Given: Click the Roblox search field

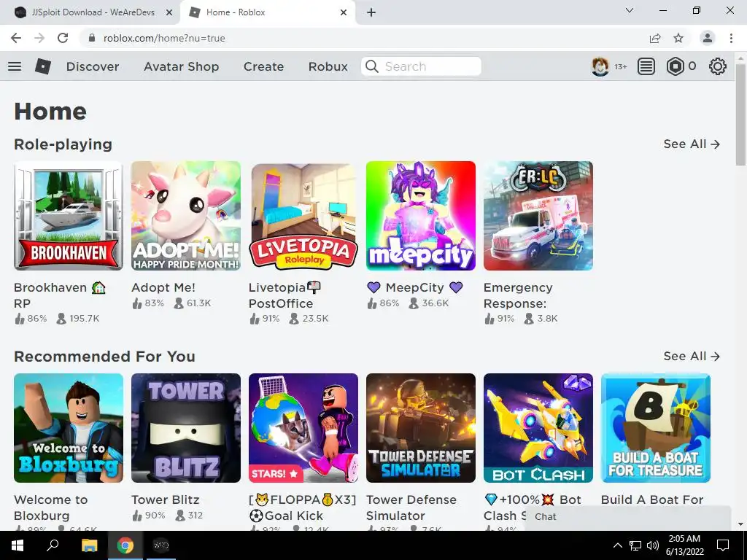Looking at the screenshot, I should pyautogui.click(x=421, y=66).
